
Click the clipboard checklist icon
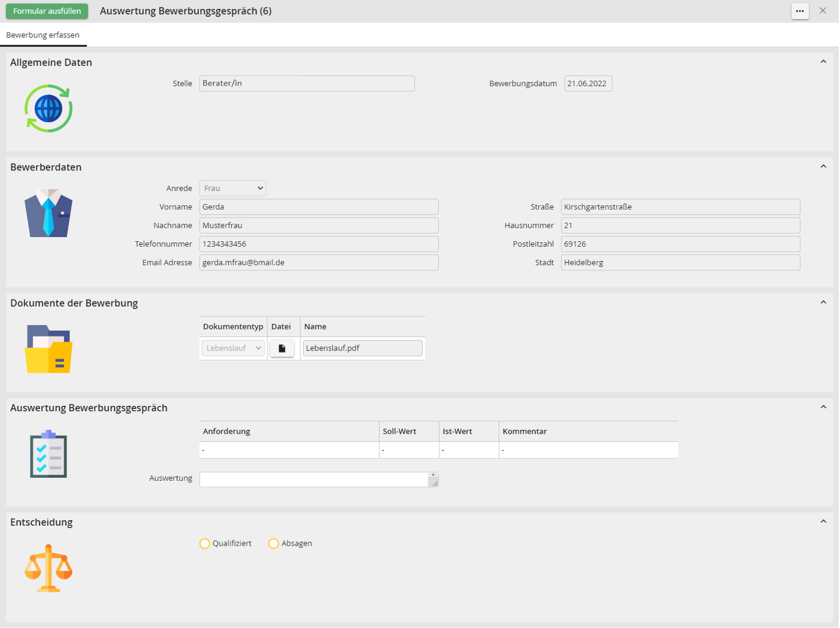point(48,454)
